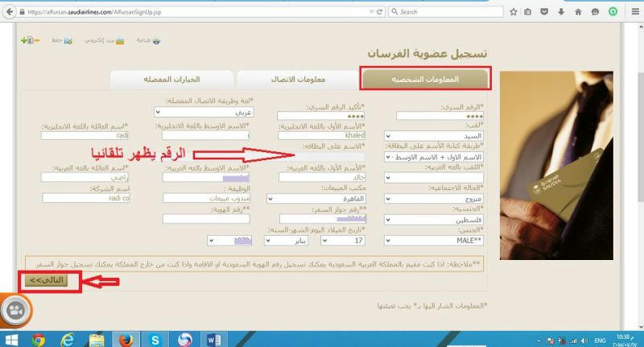
Task: Open Microsoft Word from the taskbar
Action: [x=214, y=339]
